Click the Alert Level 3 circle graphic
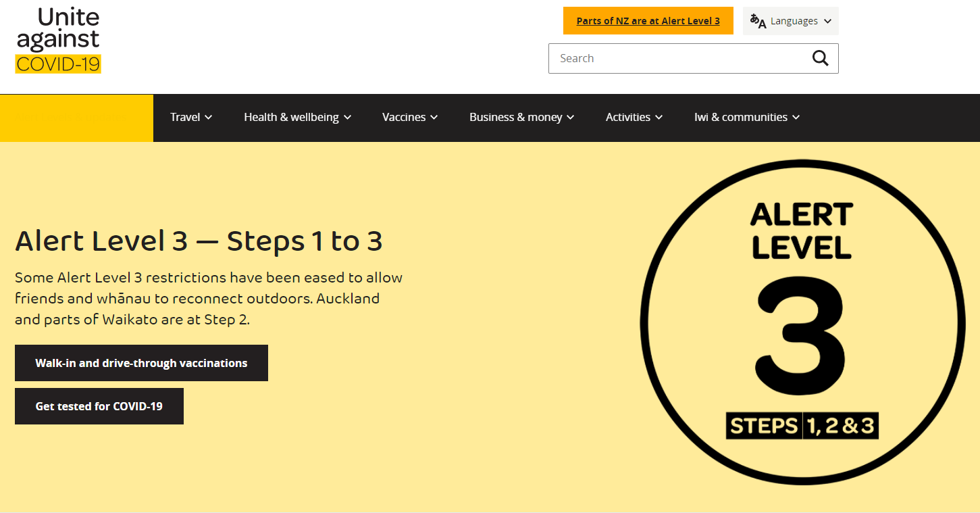Viewport: 980px width, 513px height. (x=802, y=323)
